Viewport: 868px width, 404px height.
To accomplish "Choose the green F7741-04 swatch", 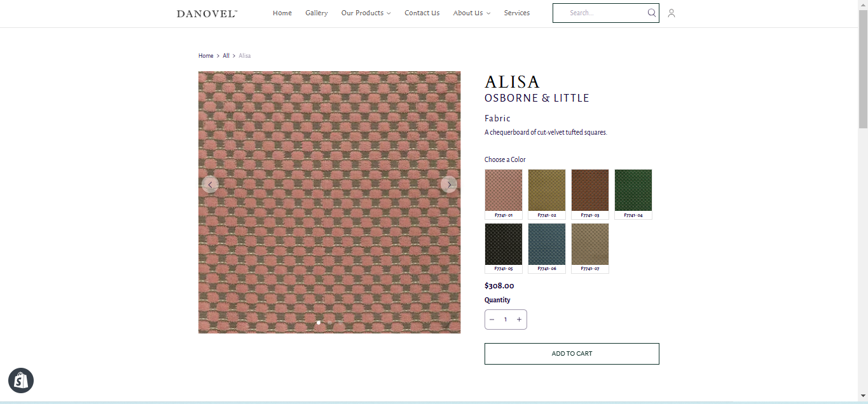I will tap(633, 194).
